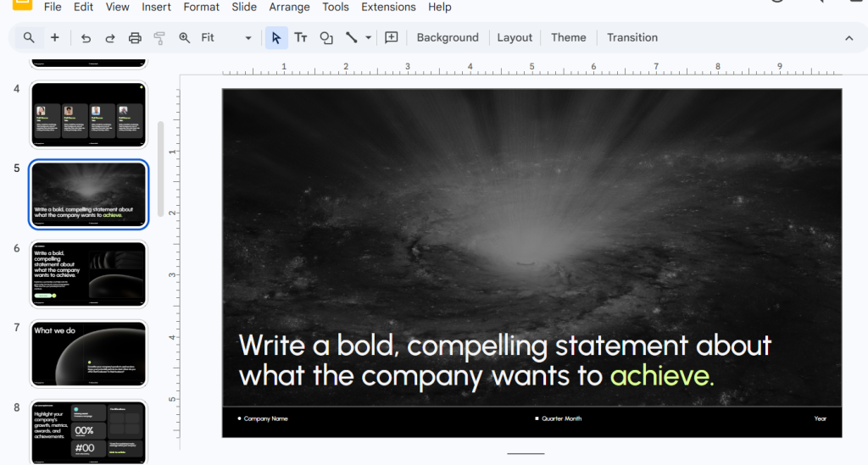Click the search menus magnifier icon
868x465 pixels.
click(x=29, y=37)
